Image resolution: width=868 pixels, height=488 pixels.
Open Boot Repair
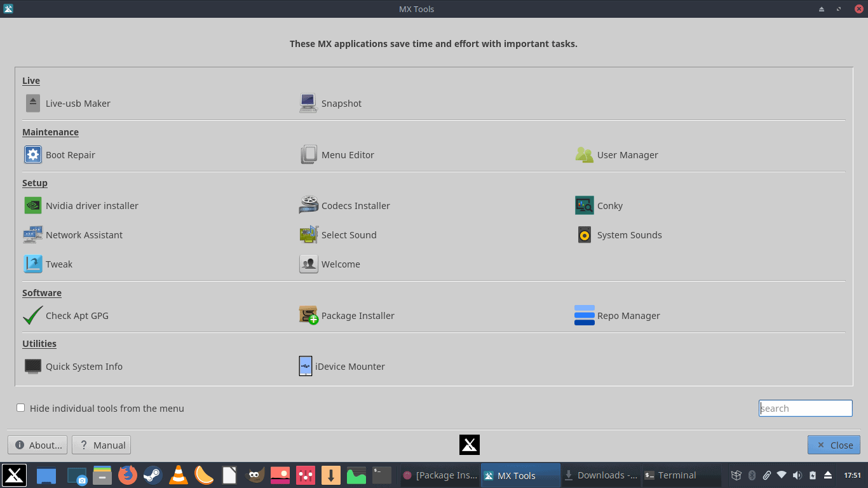tap(60, 154)
